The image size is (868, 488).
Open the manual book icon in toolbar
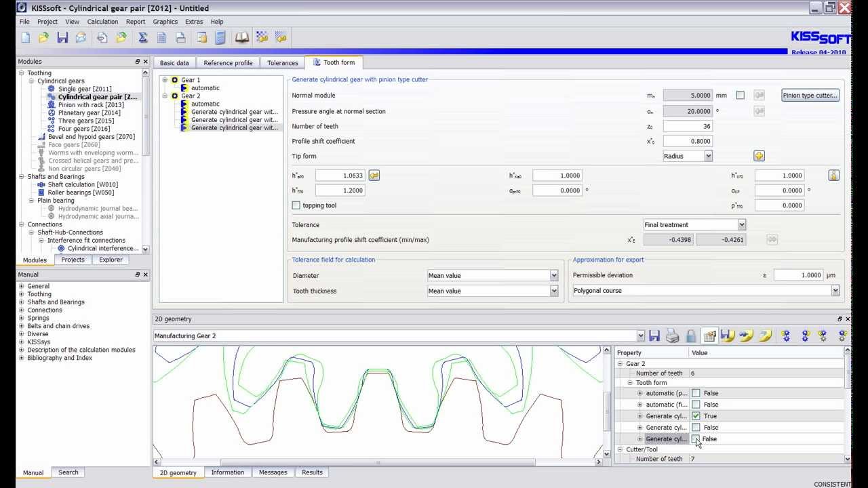tap(242, 37)
